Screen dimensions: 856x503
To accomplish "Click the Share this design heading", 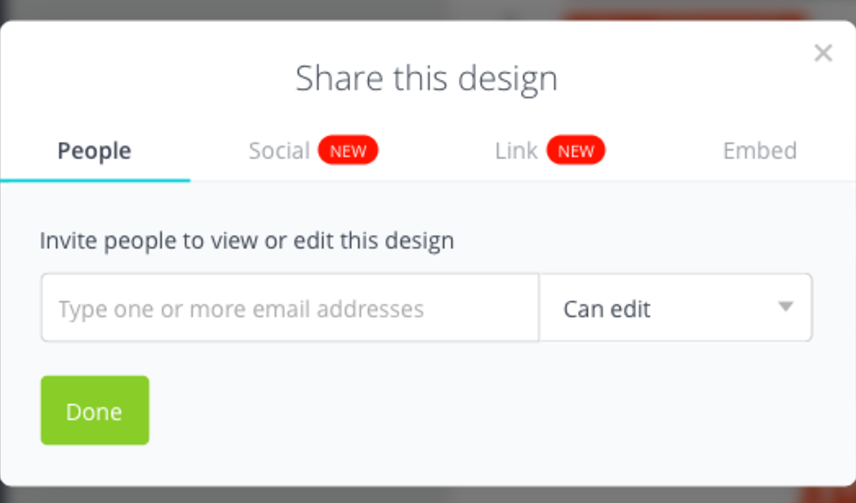I will click(x=426, y=78).
